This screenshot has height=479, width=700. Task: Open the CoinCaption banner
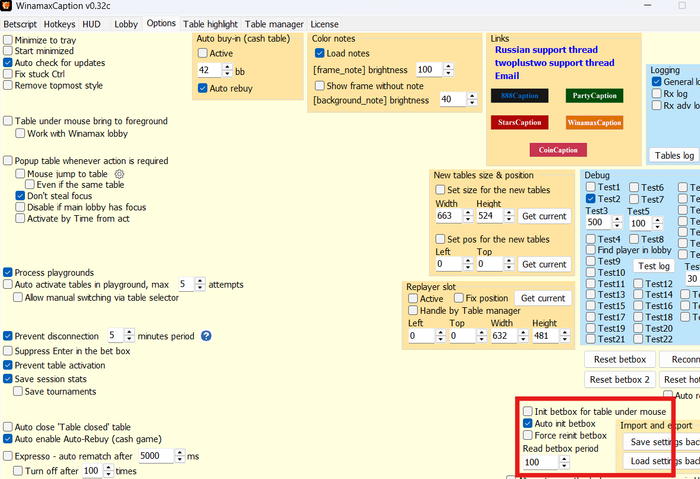coord(558,150)
